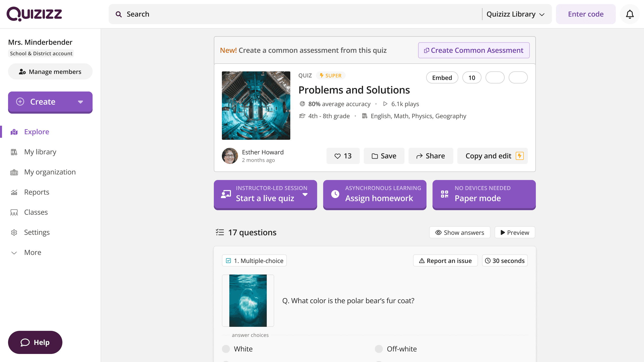Expand the Create button dropdown arrow
The height and width of the screenshot is (362, 644).
pos(80,102)
